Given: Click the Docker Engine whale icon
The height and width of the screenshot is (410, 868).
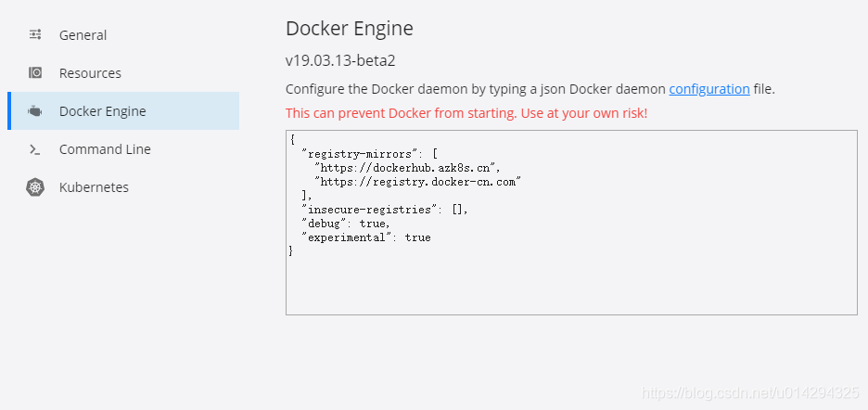Looking at the screenshot, I should click(x=35, y=111).
